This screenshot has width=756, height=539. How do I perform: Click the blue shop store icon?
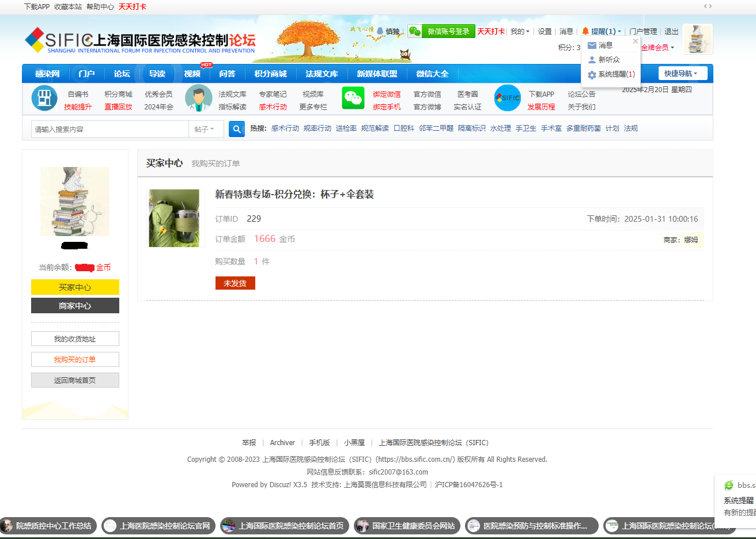pos(44,98)
